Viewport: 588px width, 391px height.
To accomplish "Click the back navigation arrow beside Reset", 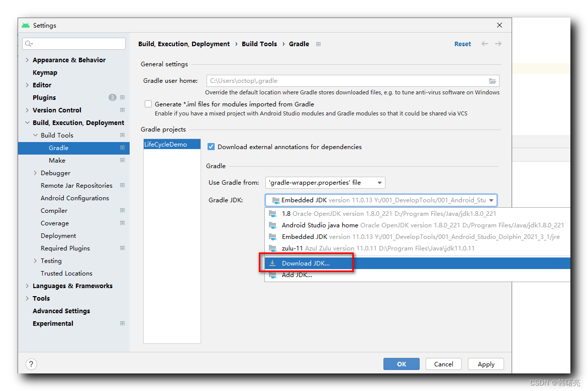I will coord(484,44).
